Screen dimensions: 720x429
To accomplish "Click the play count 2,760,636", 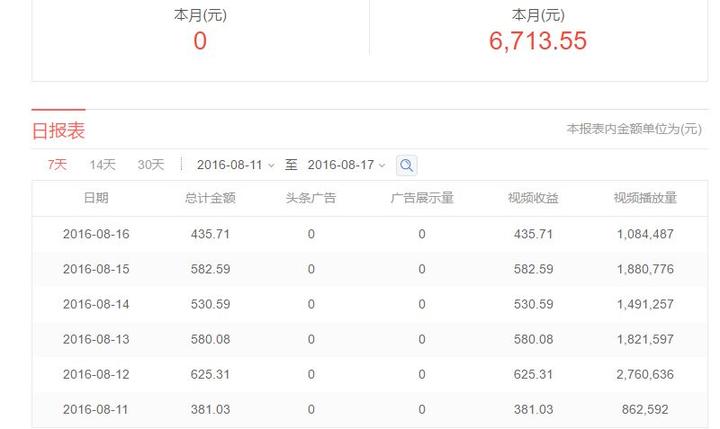I will click(x=645, y=374).
